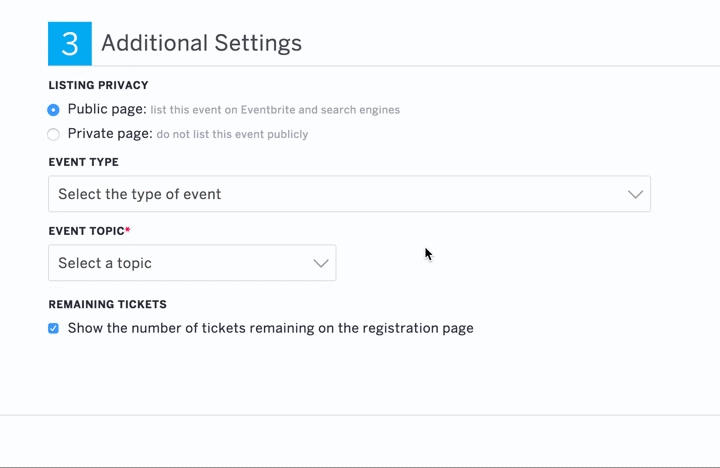The width and height of the screenshot is (720, 468).
Task: Open the Event Type dropdown
Action: point(349,194)
